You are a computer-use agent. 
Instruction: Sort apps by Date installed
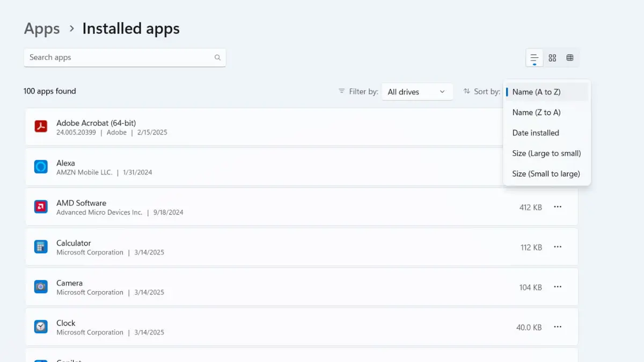(547, 132)
